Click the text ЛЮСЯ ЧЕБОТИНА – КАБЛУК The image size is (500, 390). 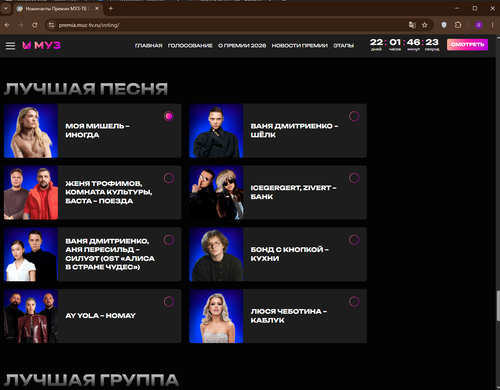[x=289, y=316]
